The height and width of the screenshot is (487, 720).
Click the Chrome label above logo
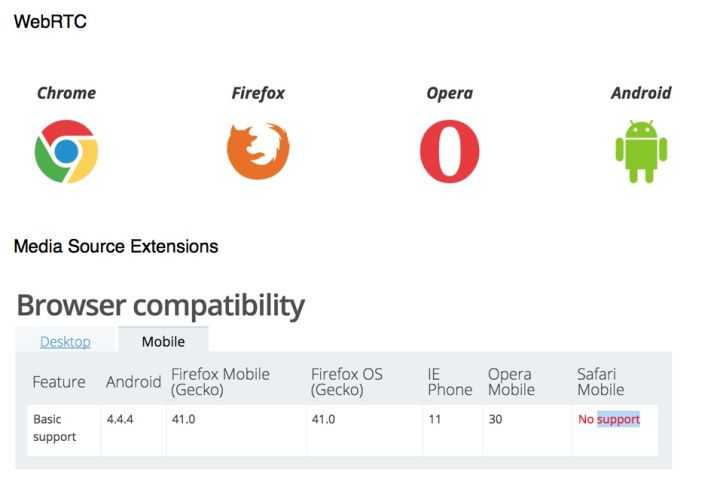point(67,93)
